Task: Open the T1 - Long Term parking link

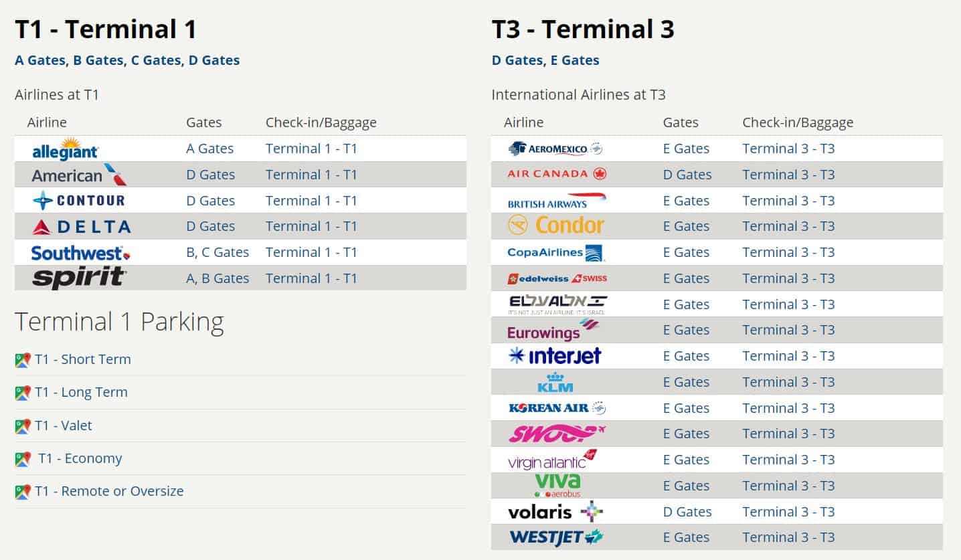Action: (81, 392)
